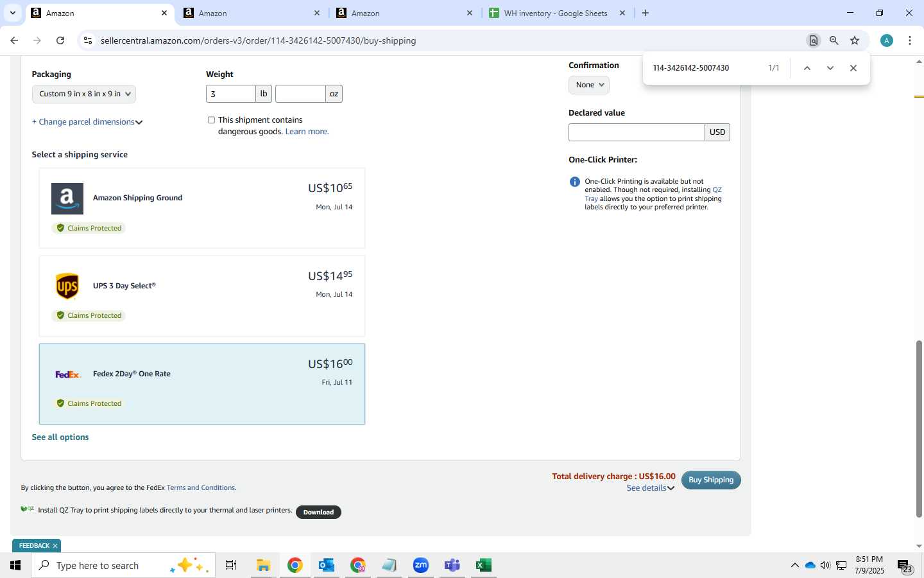Viewport: 924px width, 578px height.
Task: Open Task View on the taskbar
Action: [x=231, y=565]
